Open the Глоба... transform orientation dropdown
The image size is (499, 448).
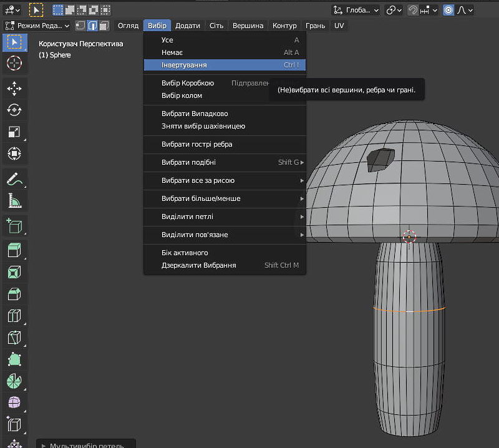tap(356, 10)
